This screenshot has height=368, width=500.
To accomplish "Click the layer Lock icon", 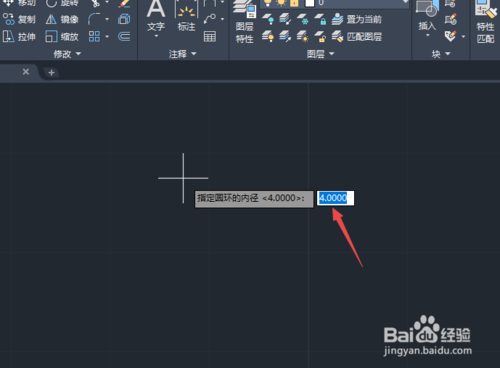I will point(320,19).
